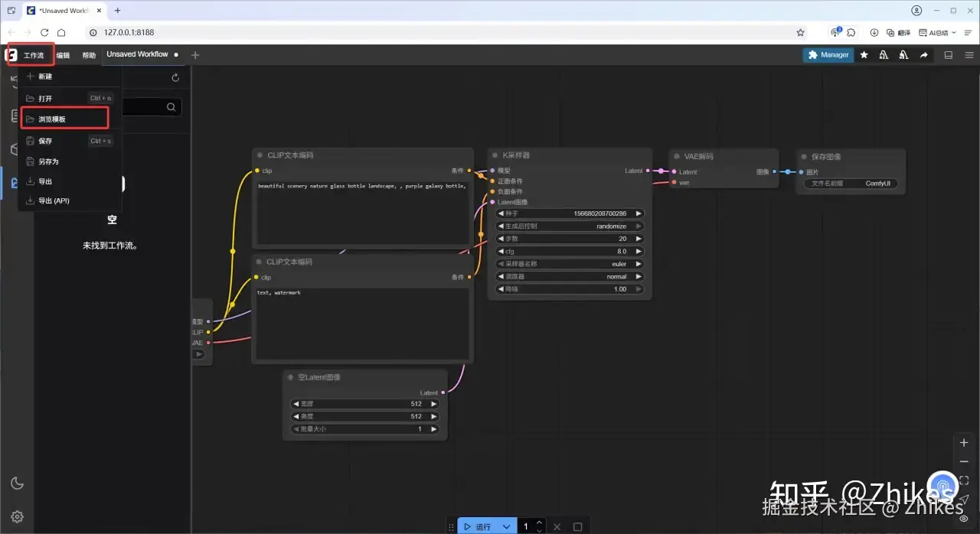Collapse the lower CLIP文本编码 node
Image resolution: width=980 pixels, height=534 pixels.
(260, 262)
